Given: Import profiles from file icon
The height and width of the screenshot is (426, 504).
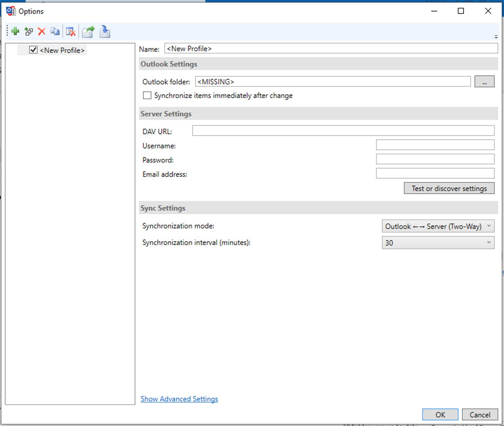Looking at the screenshot, I should [105, 32].
